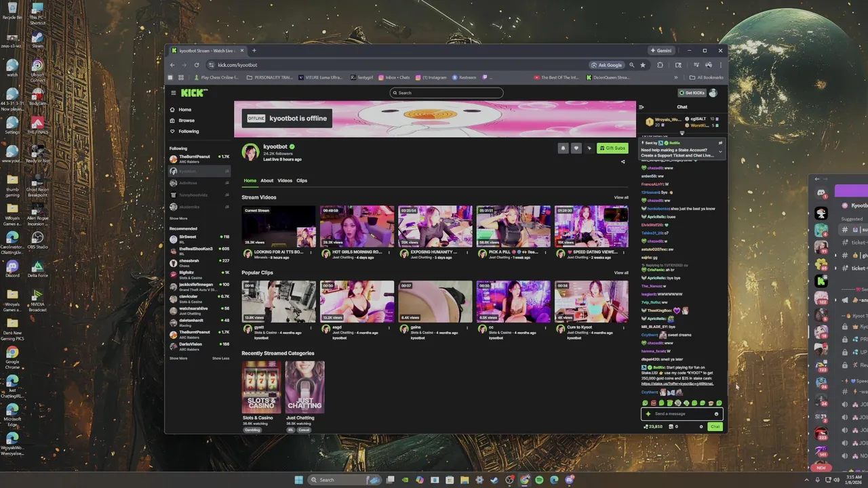The width and height of the screenshot is (868, 488).
Task: Click View all for Popular Clips
Action: (621, 272)
